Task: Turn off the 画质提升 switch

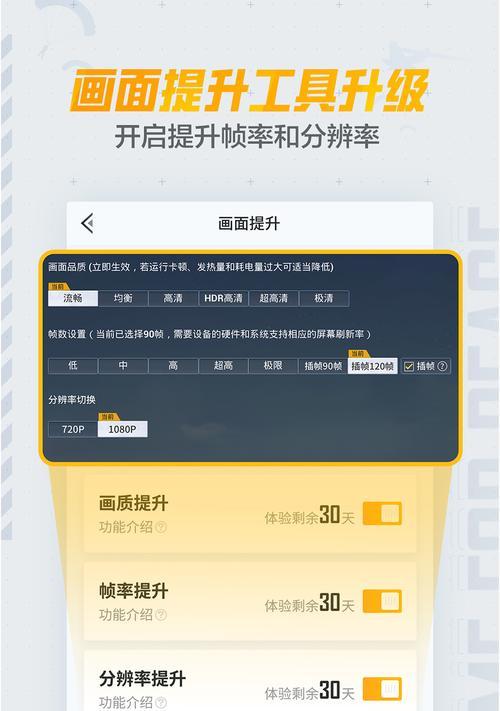Action: tap(382, 514)
